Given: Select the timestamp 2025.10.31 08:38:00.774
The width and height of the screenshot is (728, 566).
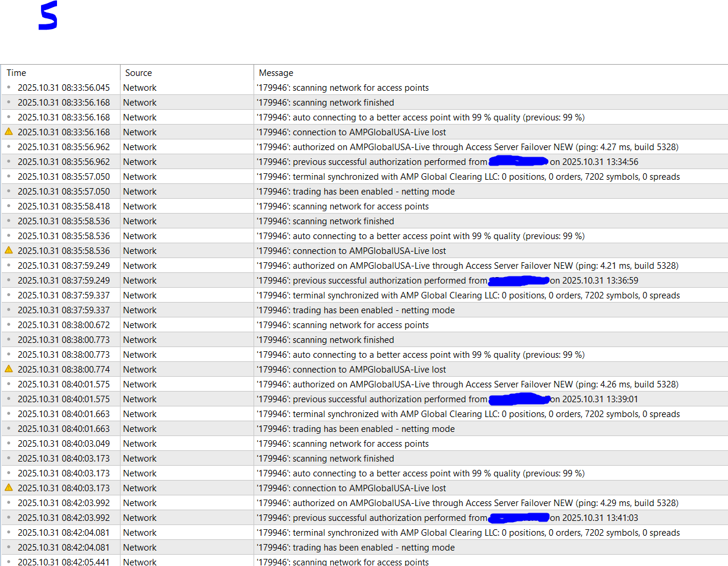Looking at the screenshot, I should [64, 369].
